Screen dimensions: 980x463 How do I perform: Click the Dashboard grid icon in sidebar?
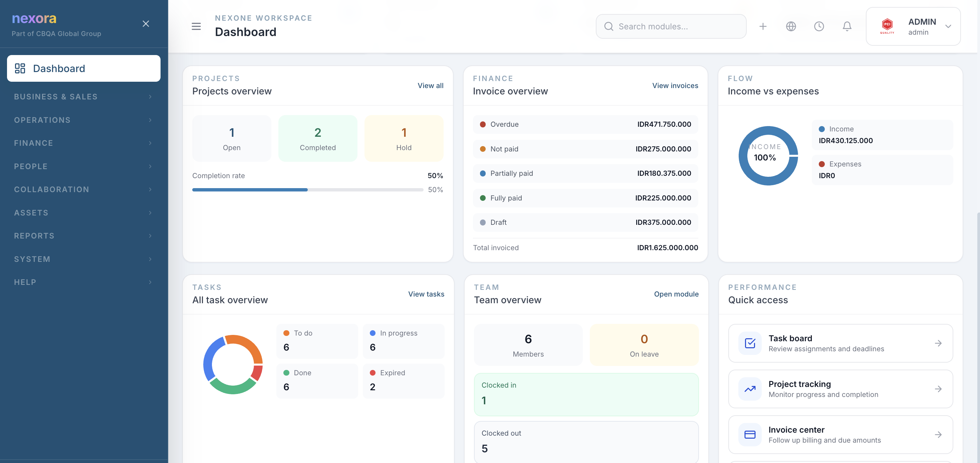tap(20, 68)
